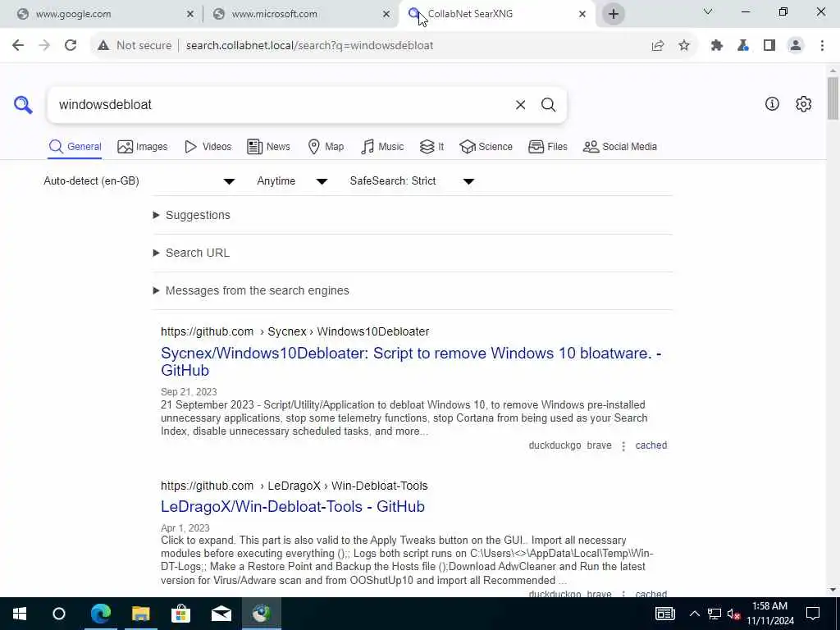
Task: Bookmark this page with star icon
Action: pyautogui.click(x=684, y=46)
